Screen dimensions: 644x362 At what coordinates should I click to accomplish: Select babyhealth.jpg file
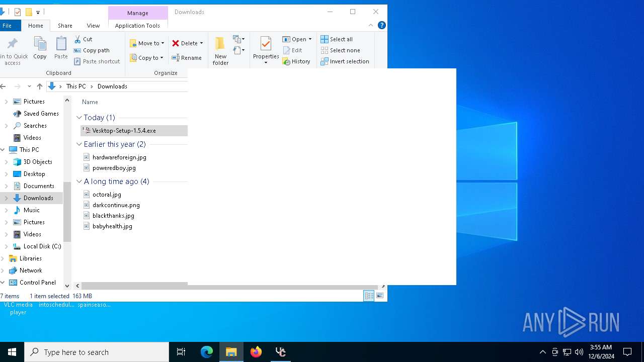coord(112,226)
